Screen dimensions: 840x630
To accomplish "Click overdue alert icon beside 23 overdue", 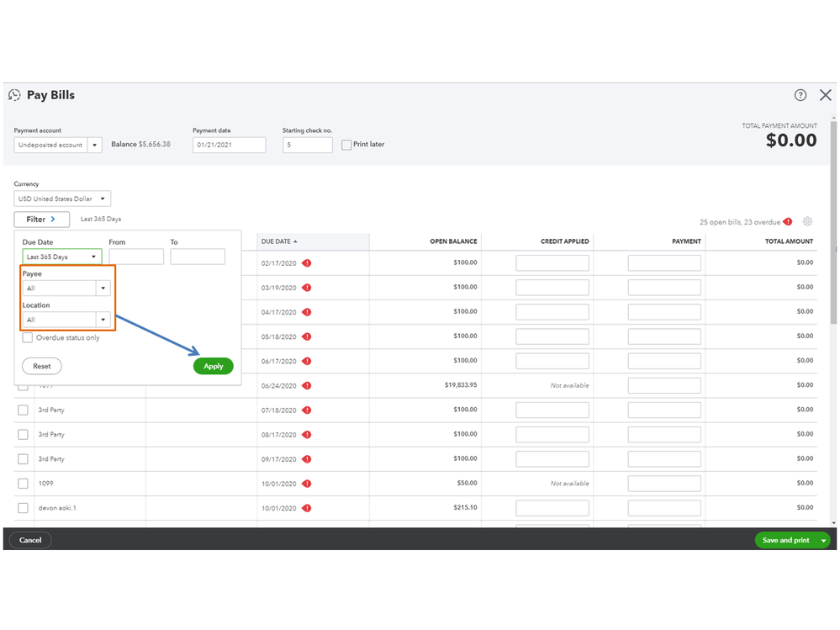I will point(788,222).
